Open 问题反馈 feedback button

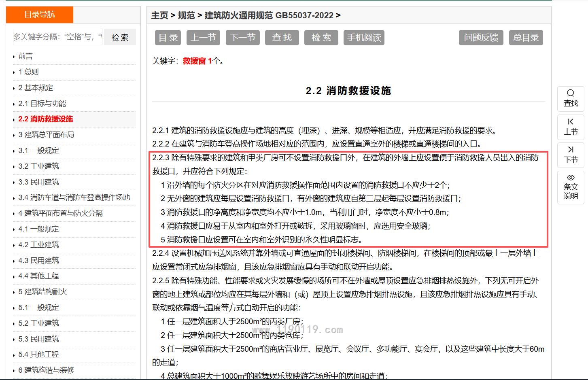(481, 38)
